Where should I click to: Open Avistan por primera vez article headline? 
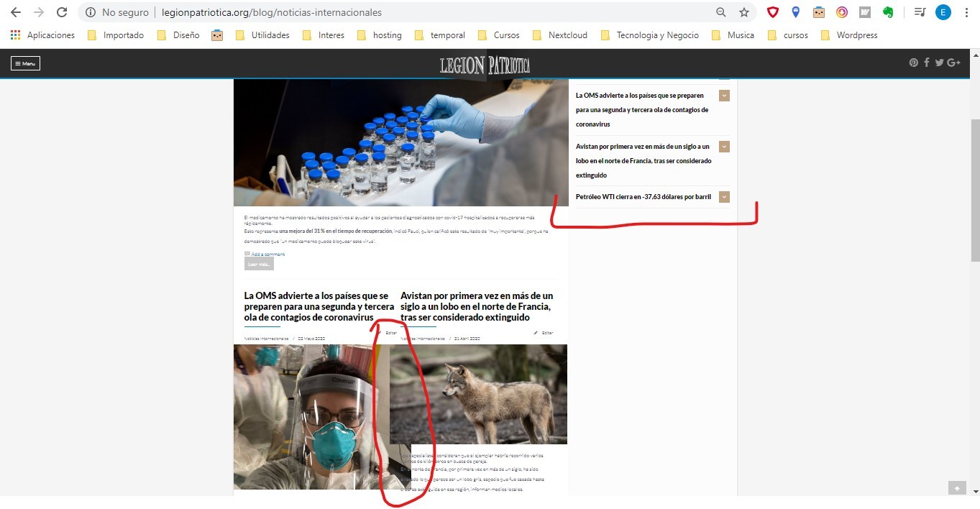(477, 306)
